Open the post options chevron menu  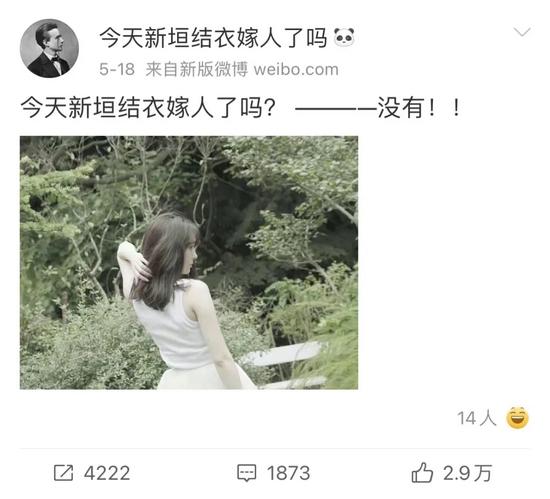coord(522,32)
